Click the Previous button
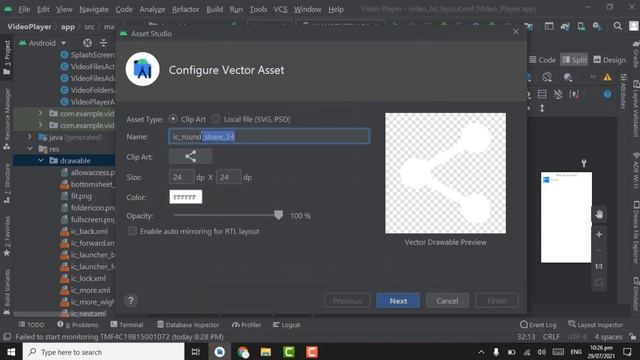640x360 pixels. tap(347, 300)
